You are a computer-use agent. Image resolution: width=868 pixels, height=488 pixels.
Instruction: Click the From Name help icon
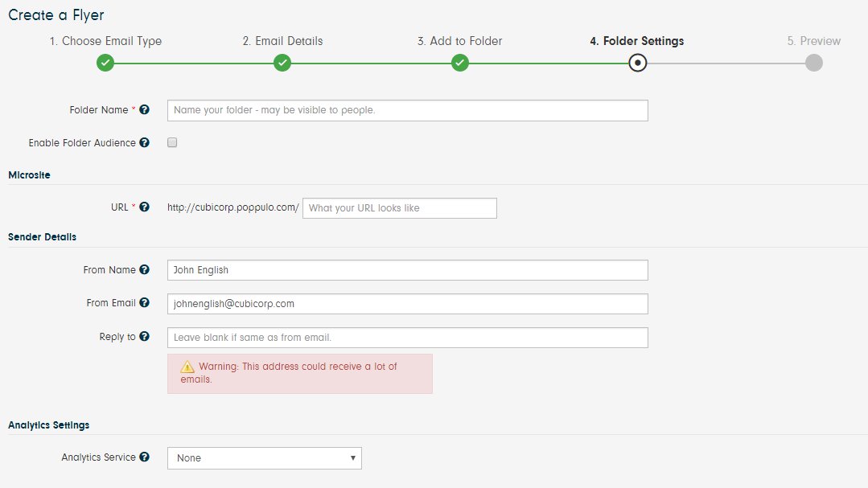(145, 269)
